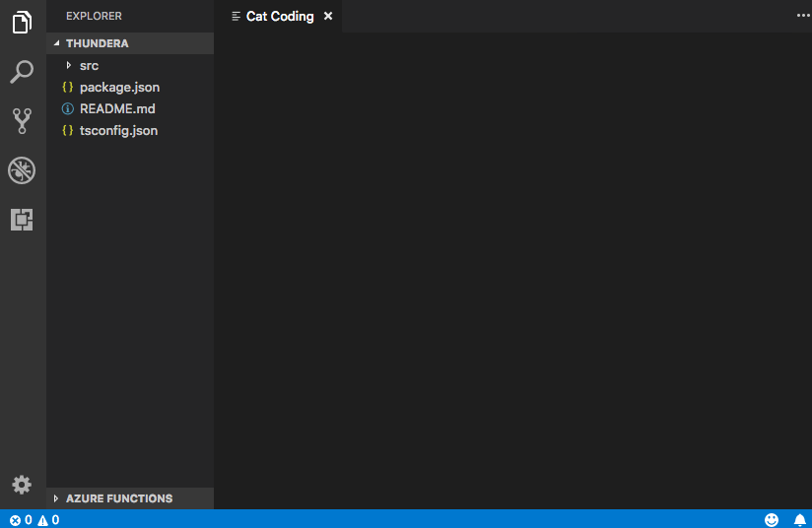Click the warning count in status bar
The image size is (812, 528).
click(x=48, y=519)
